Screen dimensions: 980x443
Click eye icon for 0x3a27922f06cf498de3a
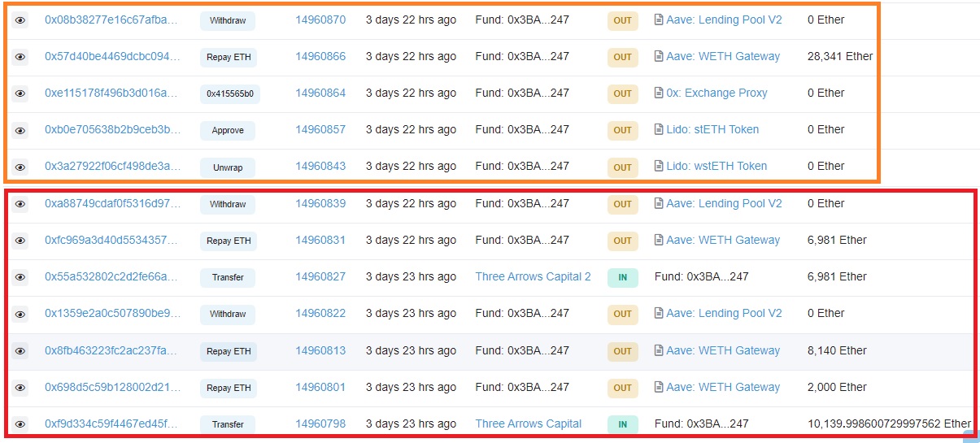tap(20, 167)
